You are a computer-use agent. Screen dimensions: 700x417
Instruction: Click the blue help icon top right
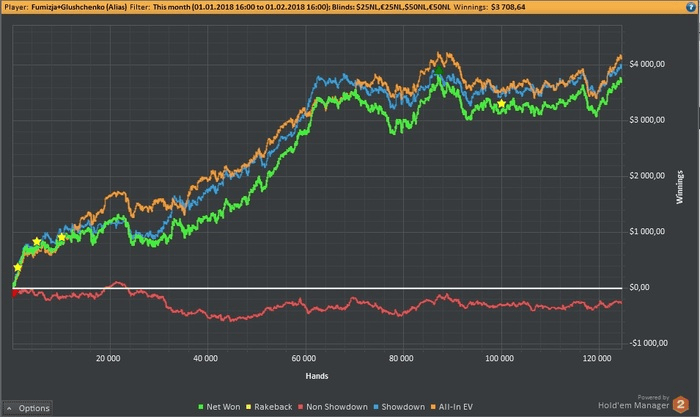coord(691,7)
